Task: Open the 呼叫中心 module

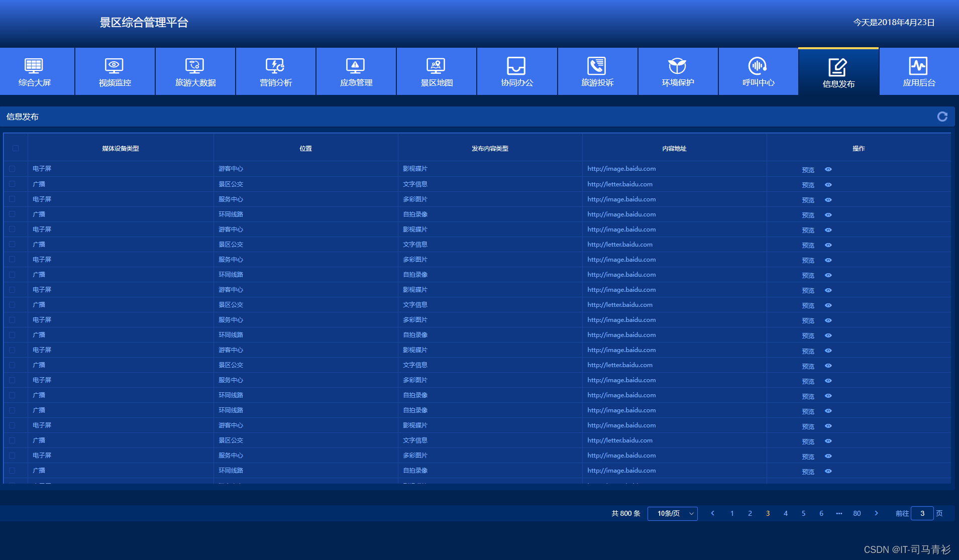Action: (758, 71)
